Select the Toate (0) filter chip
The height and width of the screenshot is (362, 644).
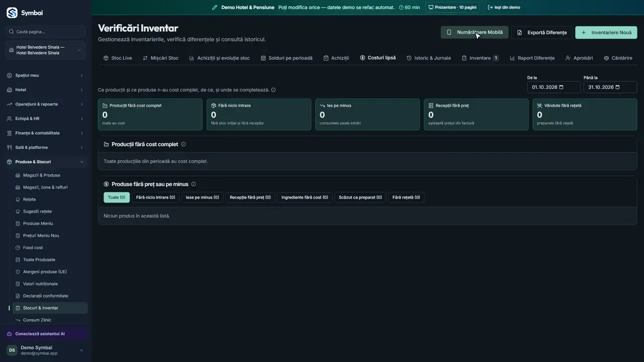(x=117, y=198)
